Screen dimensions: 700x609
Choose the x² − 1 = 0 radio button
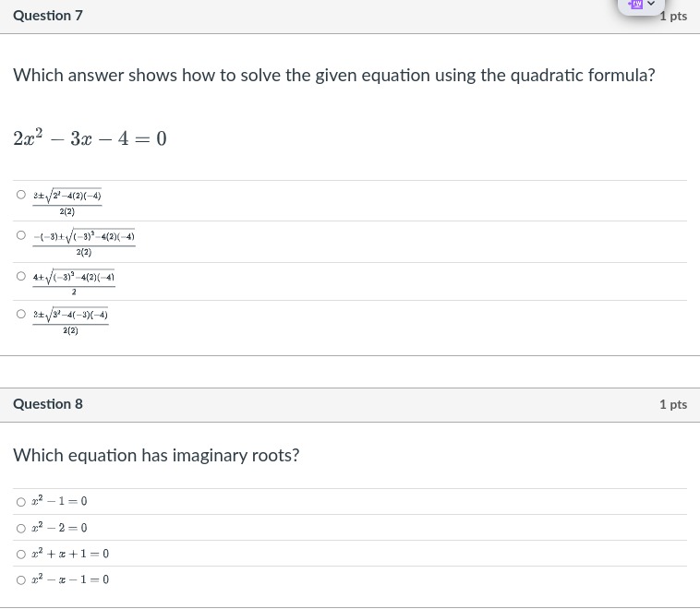[x=21, y=502]
